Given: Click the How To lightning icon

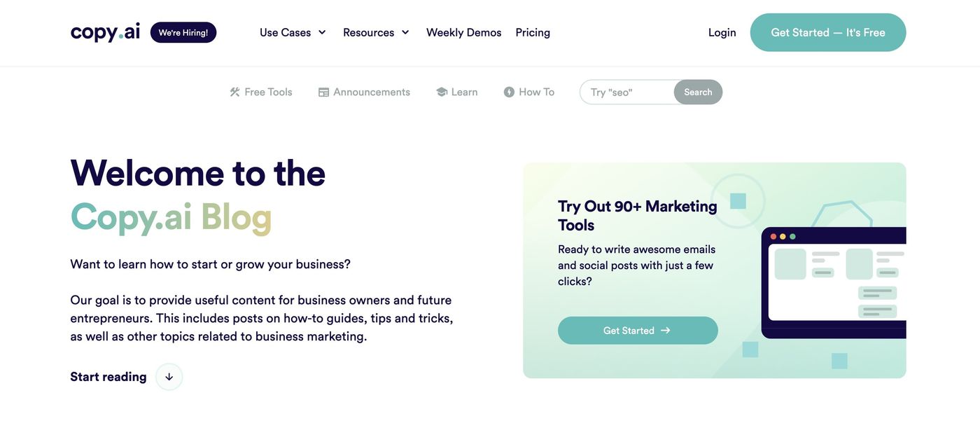Looking at the screenshot, I should coord(509,92).
